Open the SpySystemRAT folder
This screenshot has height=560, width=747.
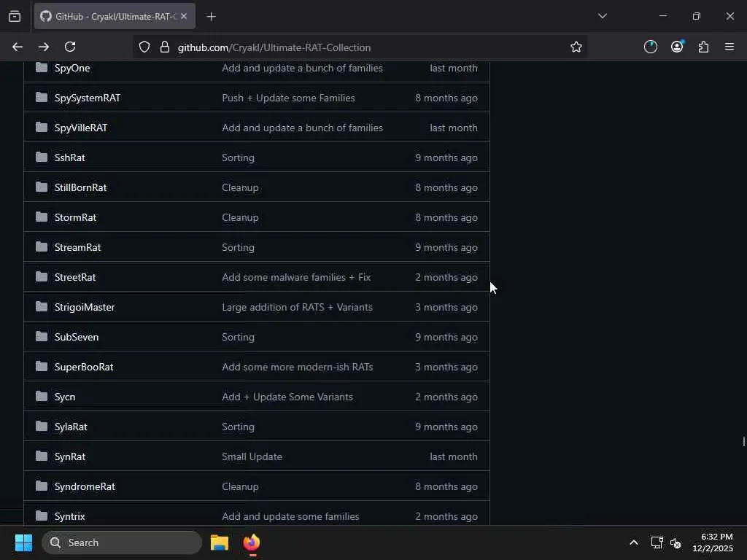(88, 98)
